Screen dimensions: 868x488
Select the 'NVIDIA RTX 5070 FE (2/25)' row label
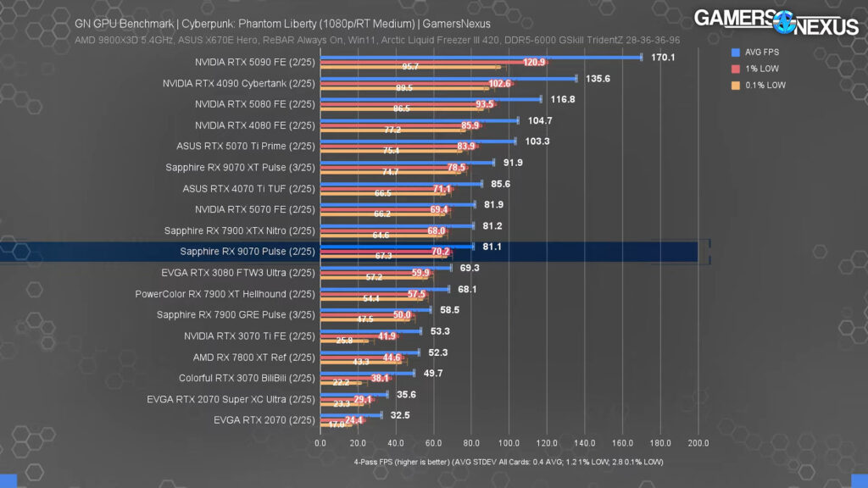click(254, 209)
